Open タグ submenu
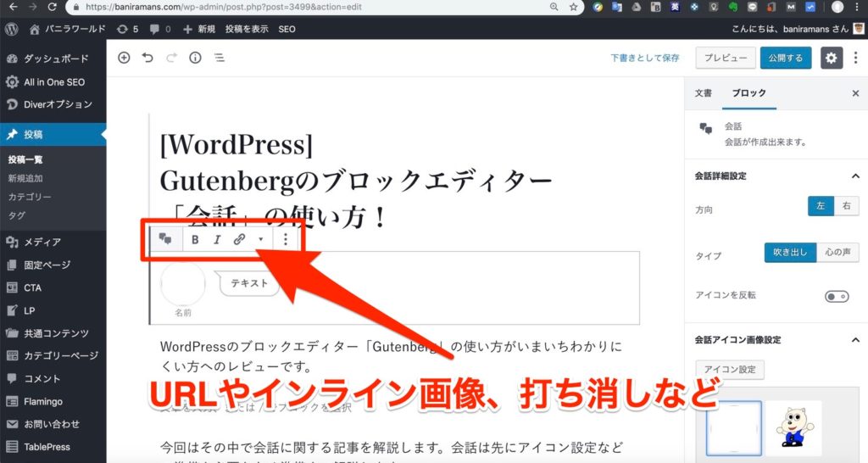 pos(17,215)
